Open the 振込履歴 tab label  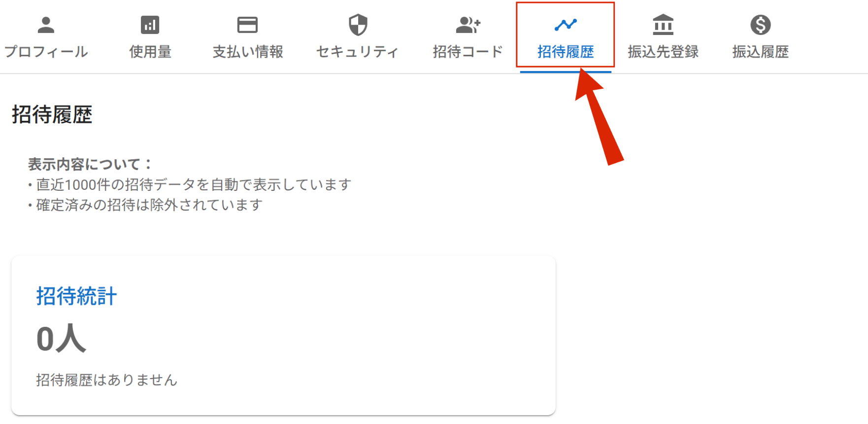point(760,52)
